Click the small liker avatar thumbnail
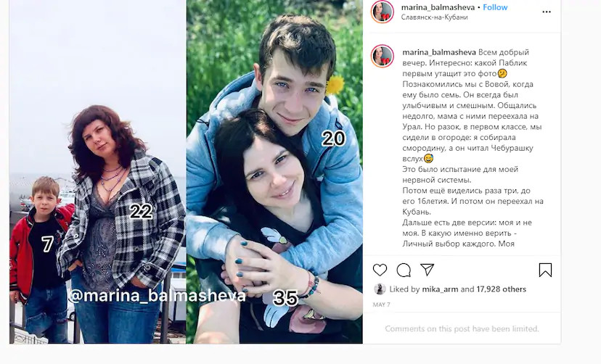The height and width of the screenshot is (364, 601). pyautogui.click(x=380, y=289)
